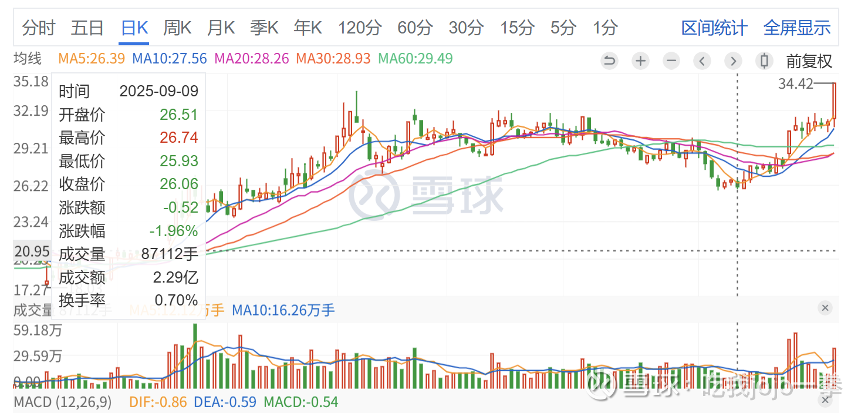Select the 月K monthly tab
This screenshot has width=868, height=413.
221,28
